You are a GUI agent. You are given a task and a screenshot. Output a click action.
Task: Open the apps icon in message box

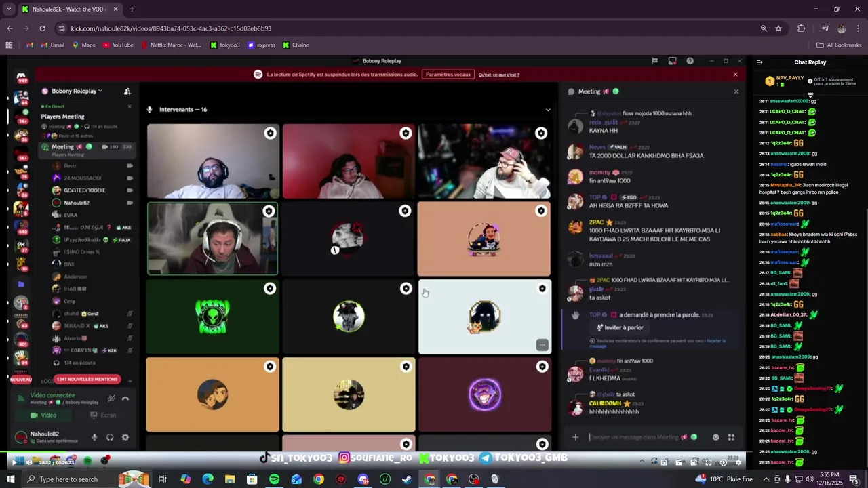(731, 437)
